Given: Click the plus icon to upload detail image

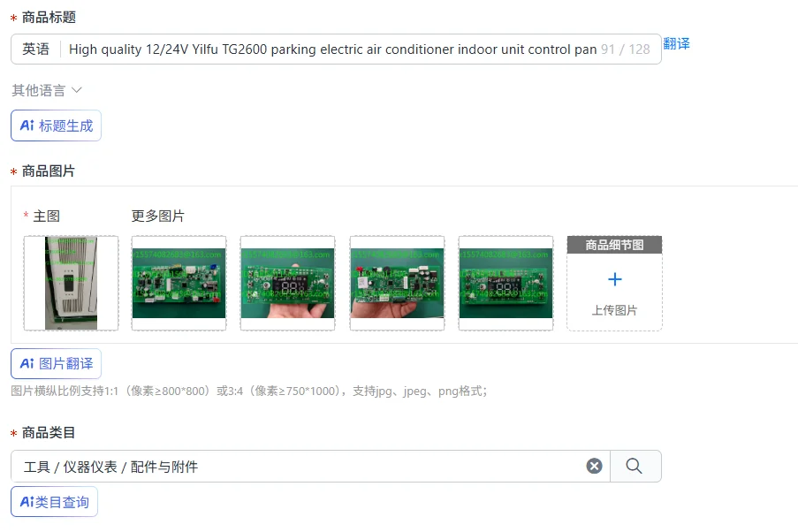Looking at the screenshot, I should (615, 279).
